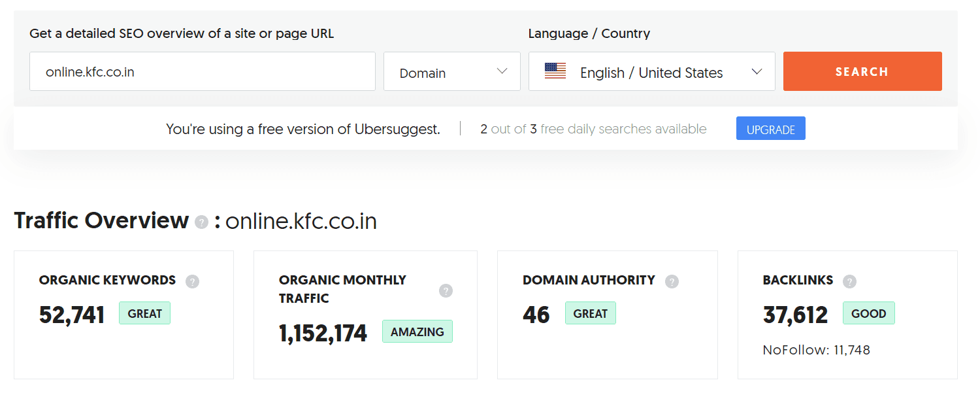This screenshot has height=395, width=980.
Task: Click the GREAT badge under Organic Keywords
Action: tap(144, 313)
